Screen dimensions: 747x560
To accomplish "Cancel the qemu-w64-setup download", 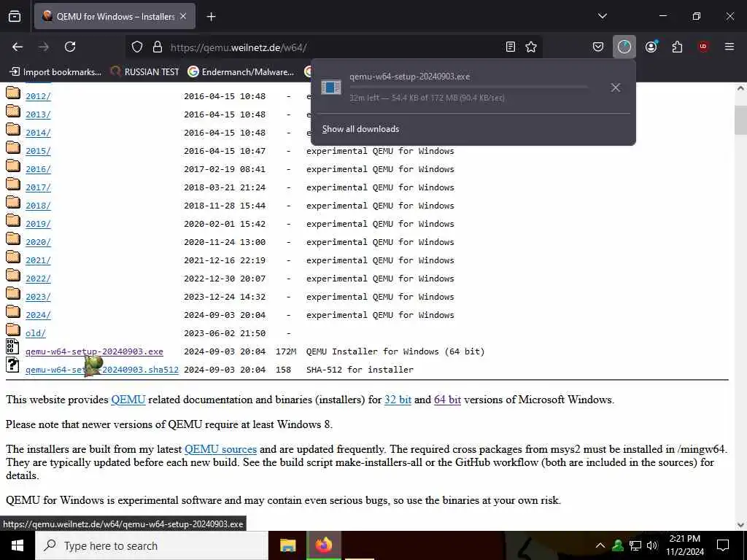I will click(615, 87).
